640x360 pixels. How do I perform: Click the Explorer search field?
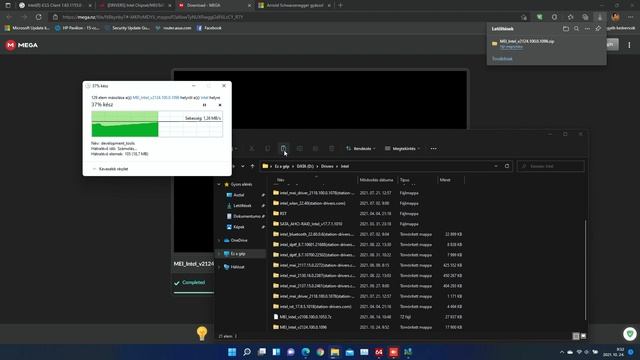pyautogui.click(x=551, y=166)
